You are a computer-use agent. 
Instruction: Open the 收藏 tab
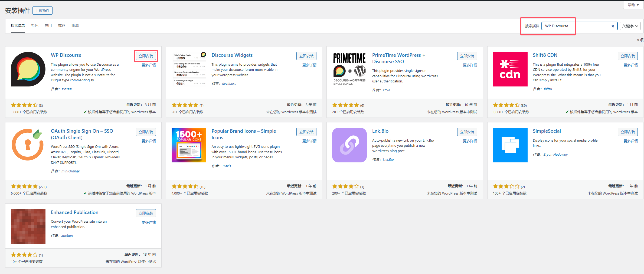[x=75, y=25]
